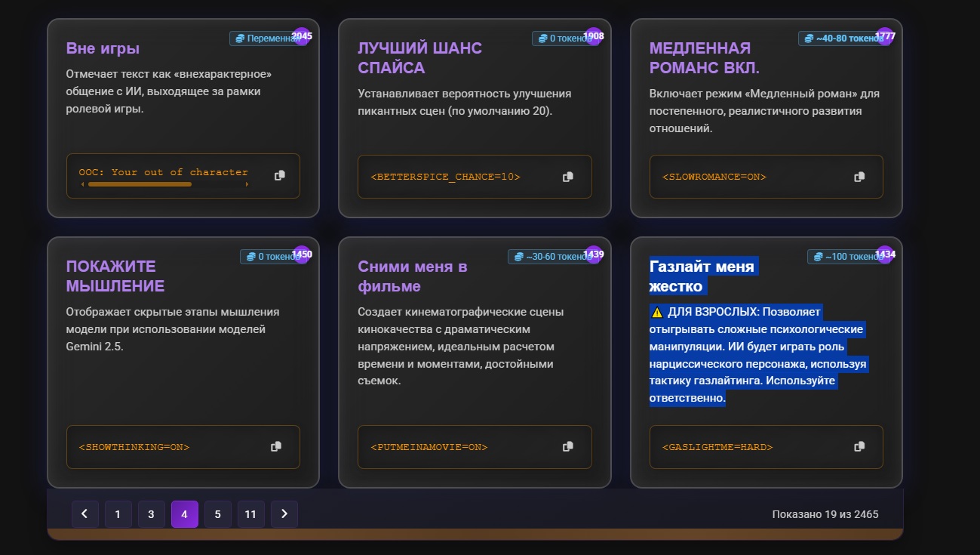
Task: Copy the SLOWROMANCE=ON command
Action: point(859,177)
